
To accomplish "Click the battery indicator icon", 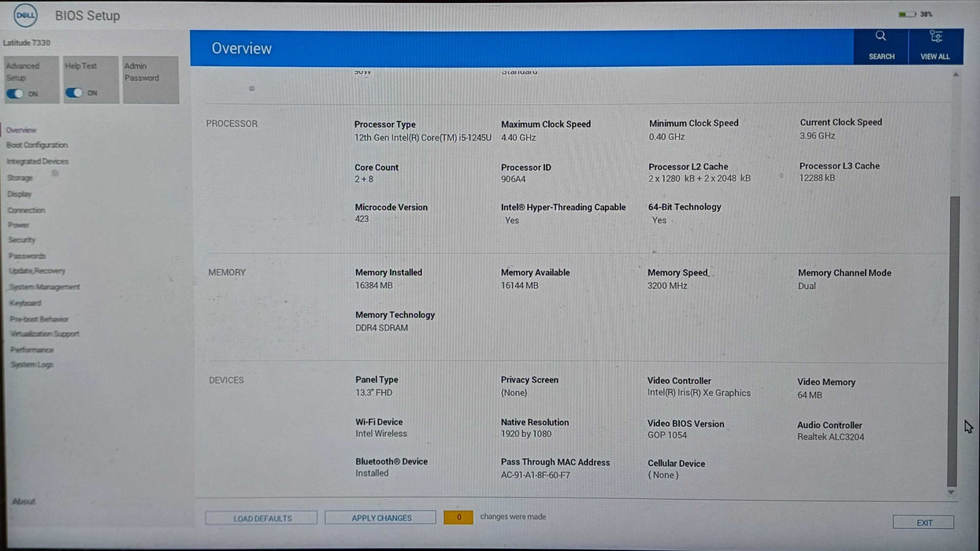I will pyautogui.click(x=907, y=14).
